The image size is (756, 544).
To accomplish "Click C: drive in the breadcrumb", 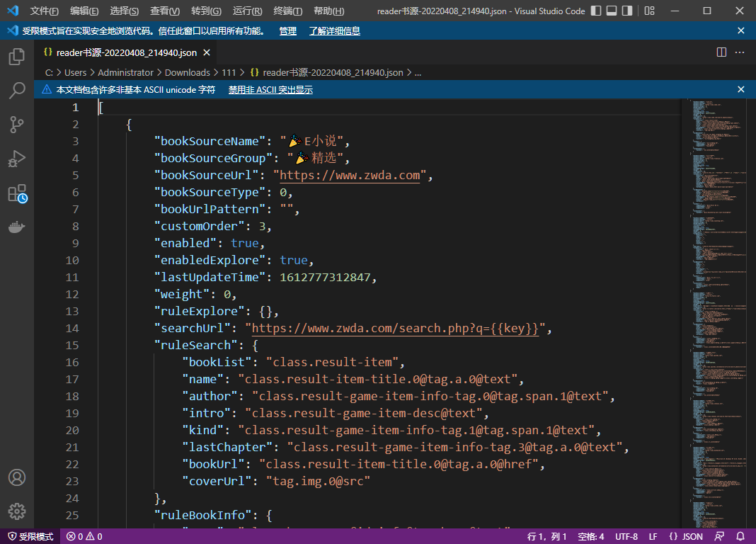I will [49, 72].
